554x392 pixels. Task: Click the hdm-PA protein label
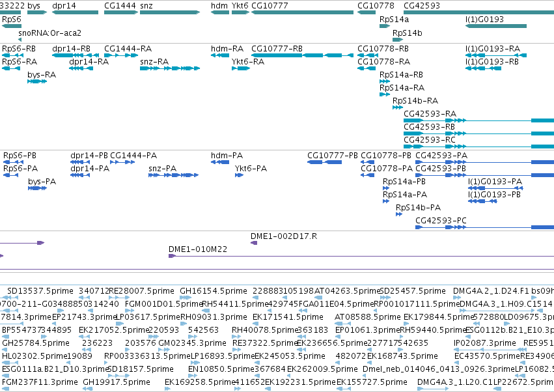point(227,155)
